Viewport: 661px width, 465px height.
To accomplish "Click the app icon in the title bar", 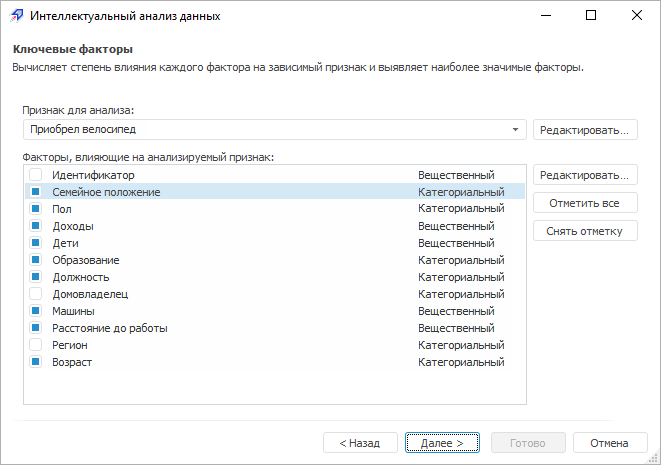I will coord(15,16).
